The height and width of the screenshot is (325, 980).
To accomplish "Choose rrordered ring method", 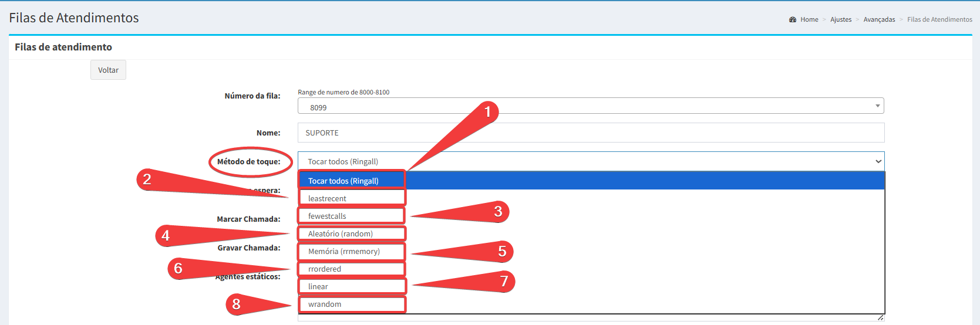I will [x=325, y=269].
